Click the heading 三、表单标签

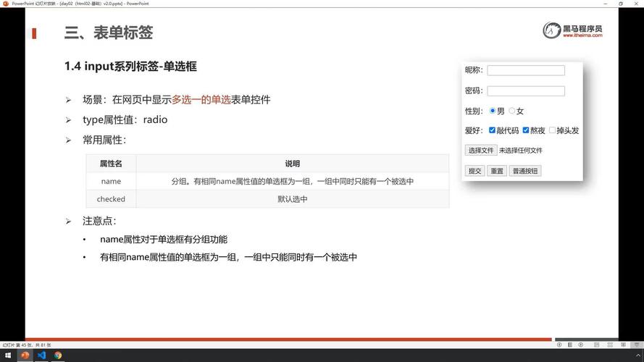pyautogui.click(x=109, y=33)
